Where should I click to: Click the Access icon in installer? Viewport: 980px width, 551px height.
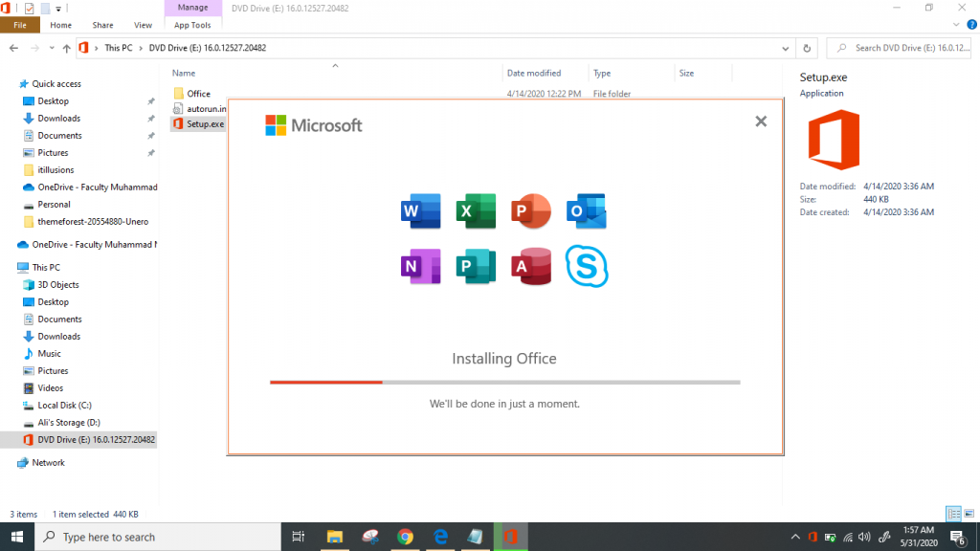click(x=530, y=266)
